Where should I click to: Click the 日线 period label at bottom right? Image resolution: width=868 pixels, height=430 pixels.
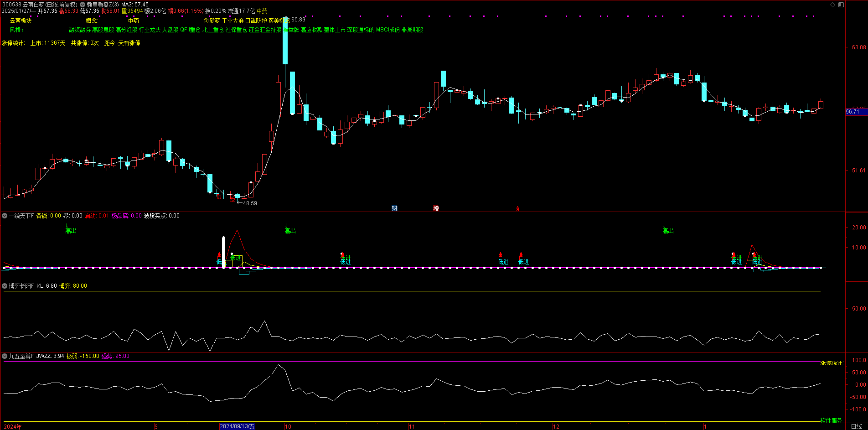[x=857, y=426]
